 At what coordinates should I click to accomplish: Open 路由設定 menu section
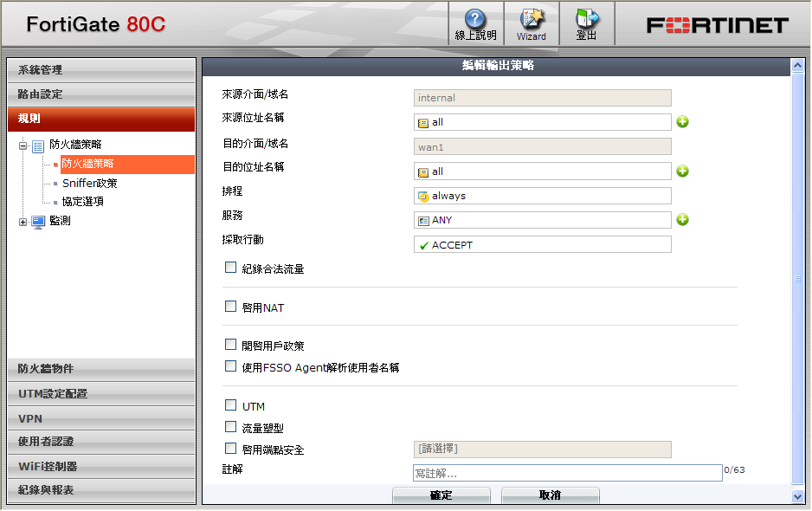101,94
